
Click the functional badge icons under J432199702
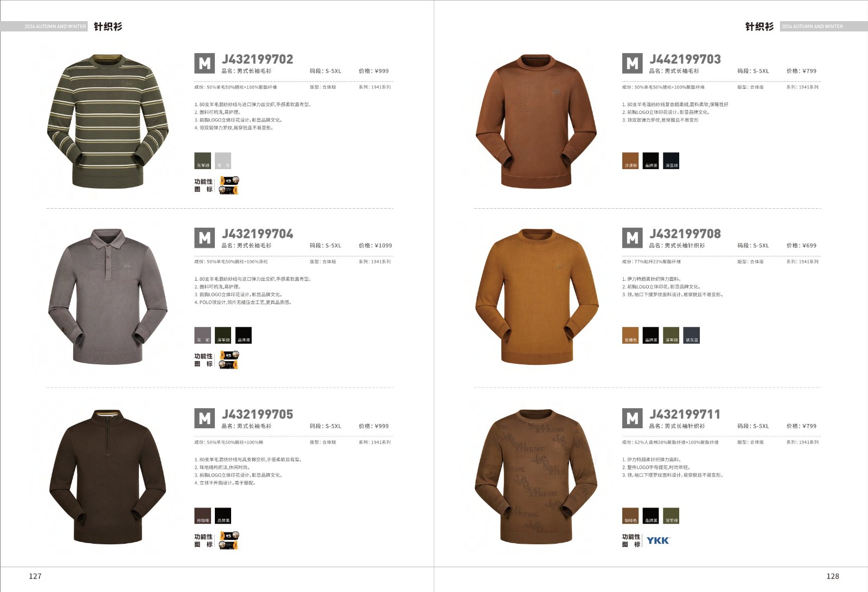228,185
